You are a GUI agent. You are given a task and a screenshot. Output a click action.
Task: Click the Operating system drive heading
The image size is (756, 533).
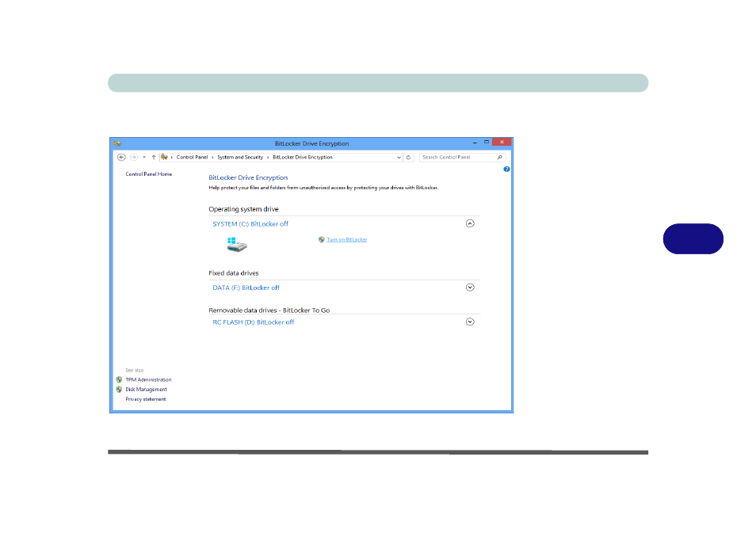[243, 209]
